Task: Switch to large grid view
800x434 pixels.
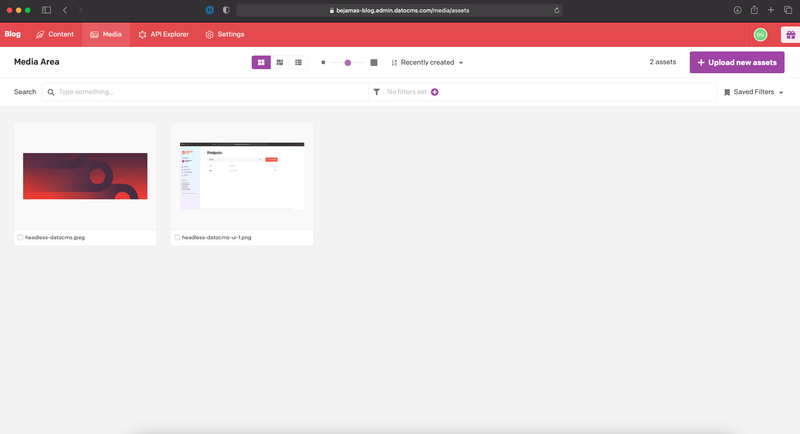Action: point(261,62)
